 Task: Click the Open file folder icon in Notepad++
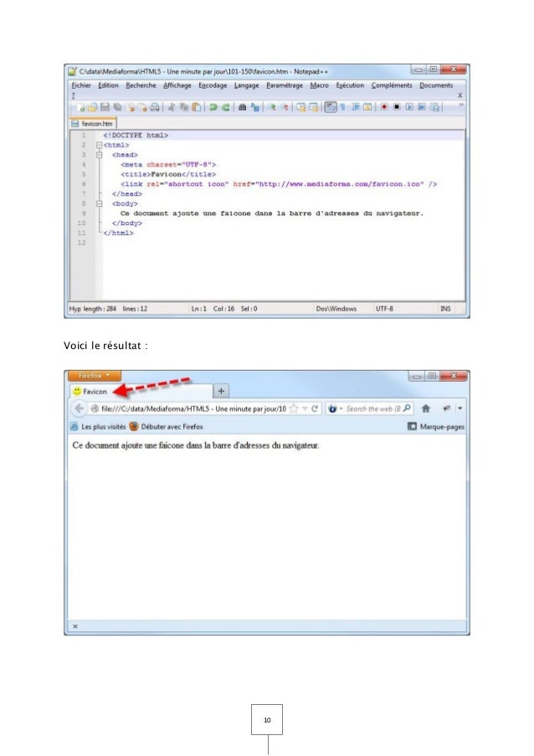click(92, 107)
